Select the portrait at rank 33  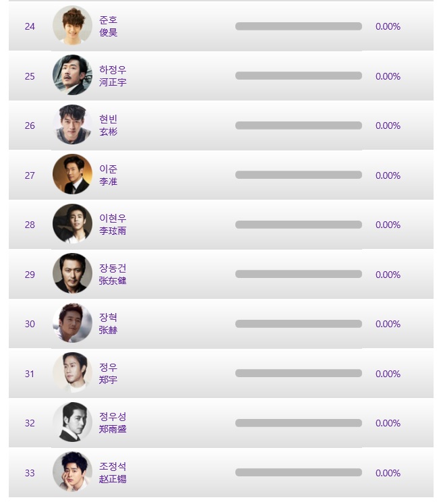pyautogui.click(x=72, y=472)
